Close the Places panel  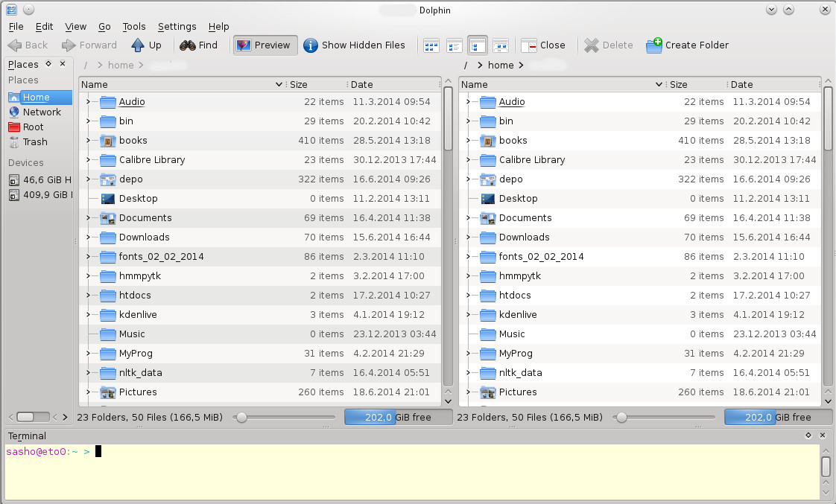pos(63,64)
